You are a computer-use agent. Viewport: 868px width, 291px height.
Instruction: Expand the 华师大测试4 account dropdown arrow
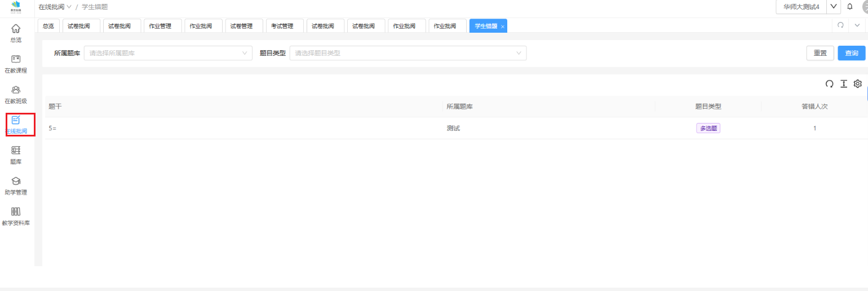pyautogui.click(x=834, y=7)
